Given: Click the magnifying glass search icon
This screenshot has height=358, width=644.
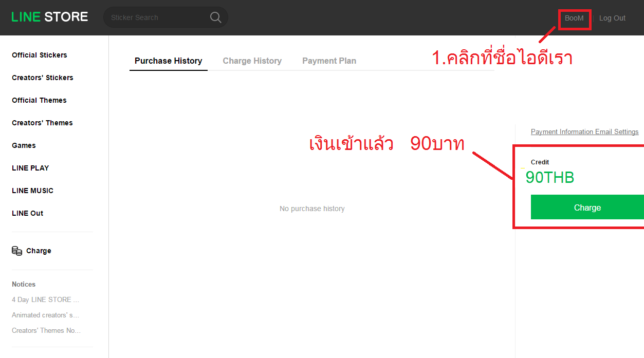Looking at the screenshot, I should (216, 17).
